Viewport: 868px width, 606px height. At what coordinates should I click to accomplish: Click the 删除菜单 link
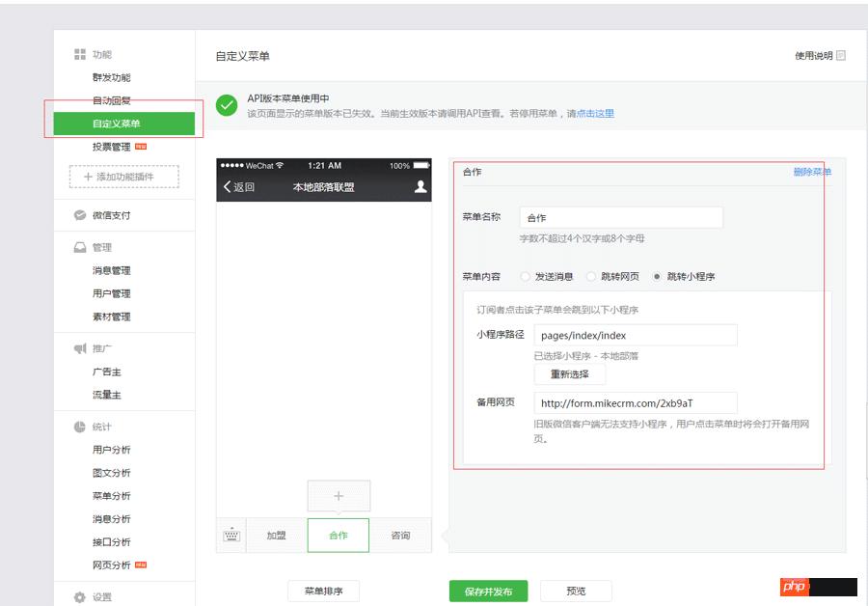(x=812, y=172)
